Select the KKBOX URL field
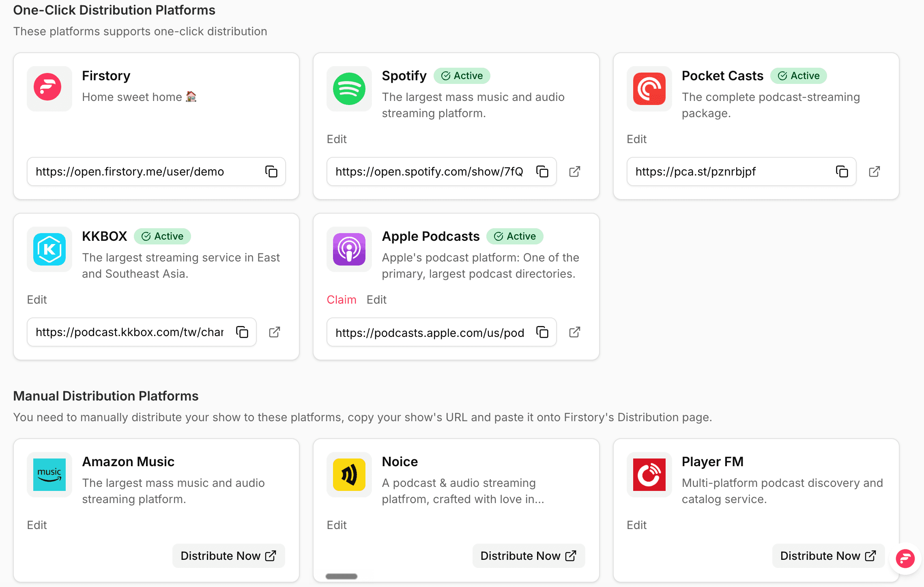This screenshot has width=924, height=587. [142, 332]
